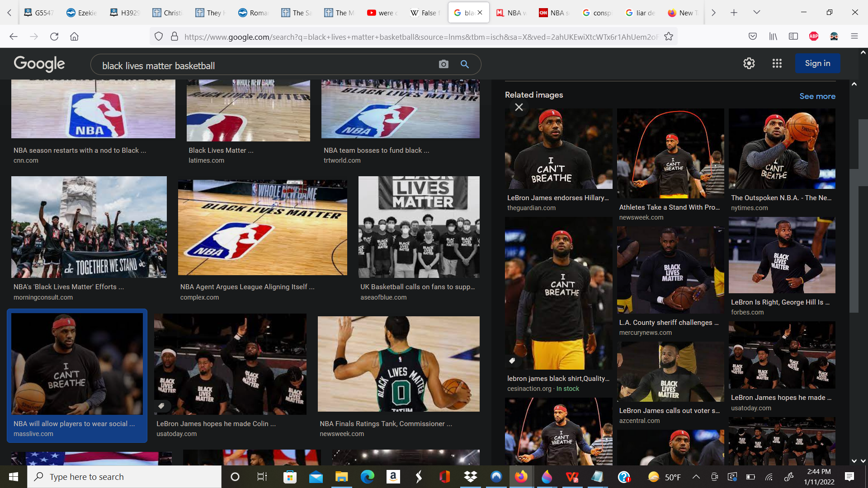Image resolution: width=868 pixels, height=488 pixels.
Task: Click the search by image camera icon
Action: [x=443, y=64]
